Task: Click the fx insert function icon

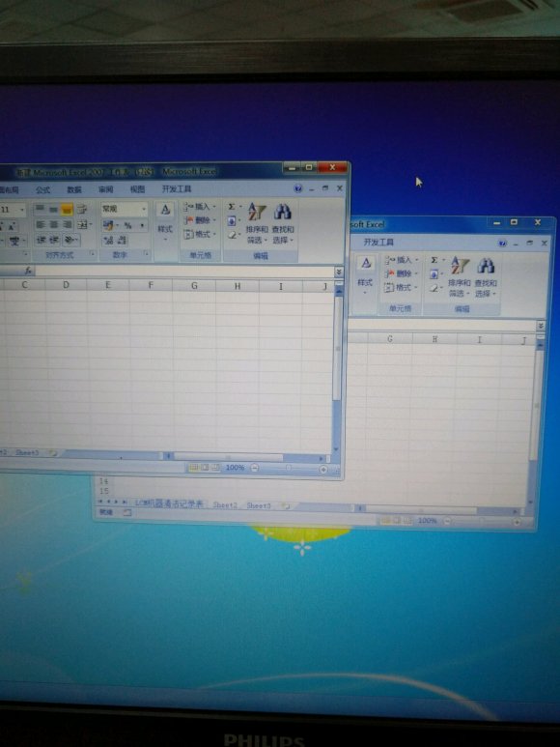Action: (28, 271)
